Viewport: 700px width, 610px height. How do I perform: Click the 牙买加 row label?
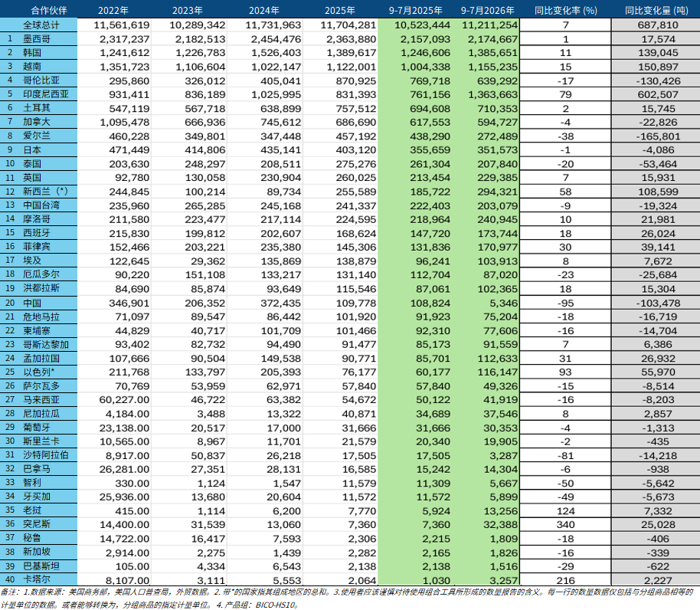click(x=37, y=497)
